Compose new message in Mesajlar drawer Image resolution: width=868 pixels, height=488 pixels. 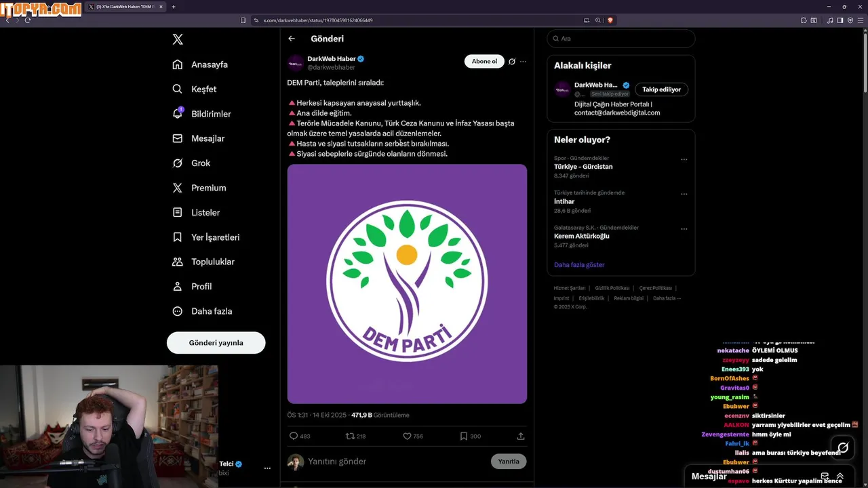tap(825, 476)
